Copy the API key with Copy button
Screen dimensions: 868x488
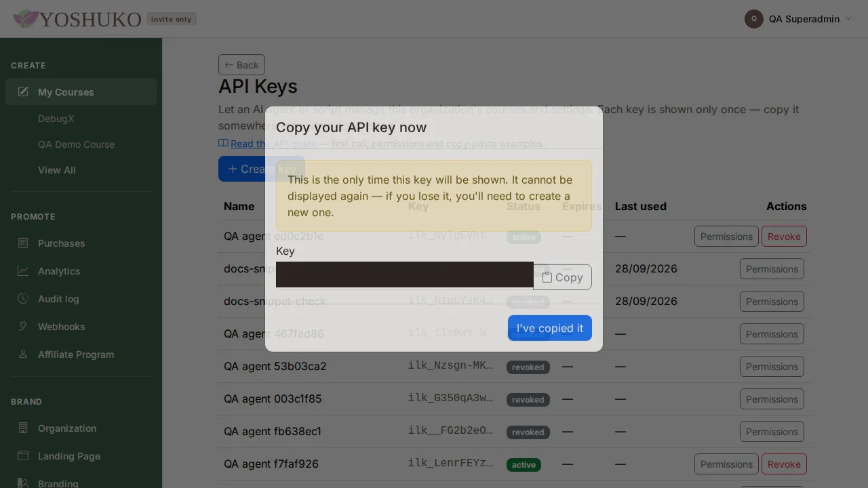(562, 277)
